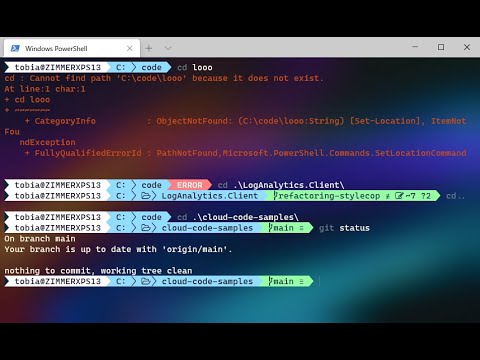Click the '+ cd looo' error echo line
Screen dimensions: 480x360
pyautogui.click(x=27, y=100)
